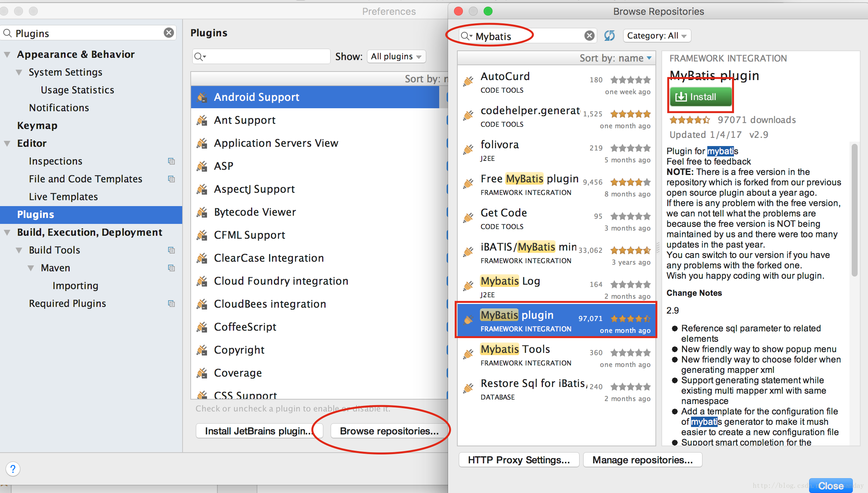Click the project-level icon next to Required Plugins
The width and height of the screenshot is (868, 493).
pyautogui.click(x=171, y=303)
